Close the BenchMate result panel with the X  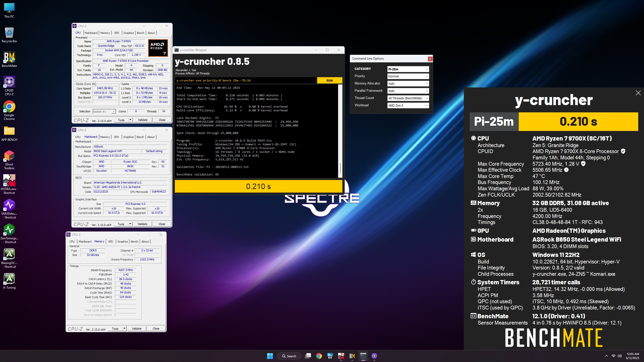pyautogui.click(x=638, y=93)
